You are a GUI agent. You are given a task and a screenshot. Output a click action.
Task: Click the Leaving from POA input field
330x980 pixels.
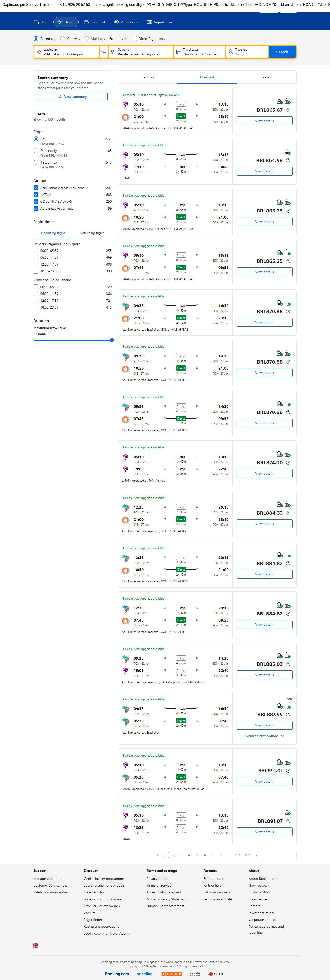click(67, 52)
